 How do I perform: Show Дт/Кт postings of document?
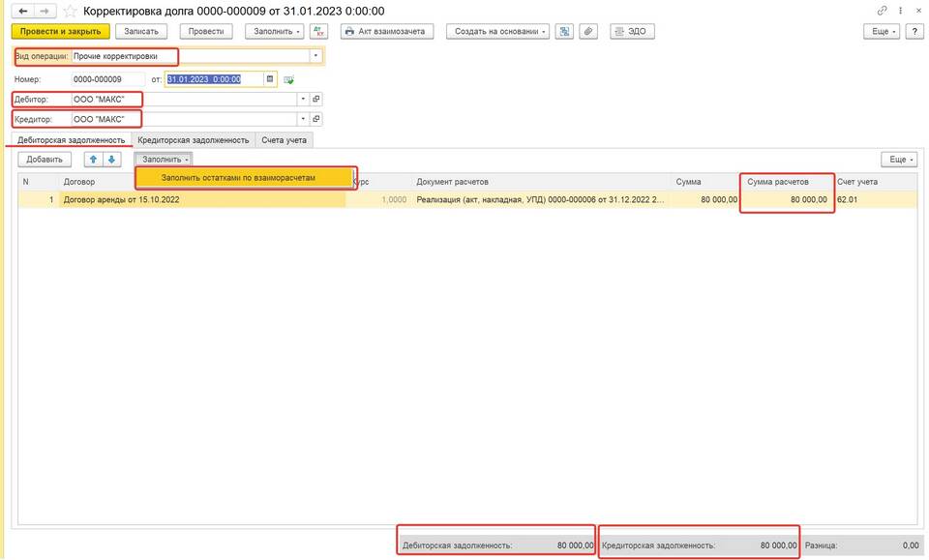[318, 31]
